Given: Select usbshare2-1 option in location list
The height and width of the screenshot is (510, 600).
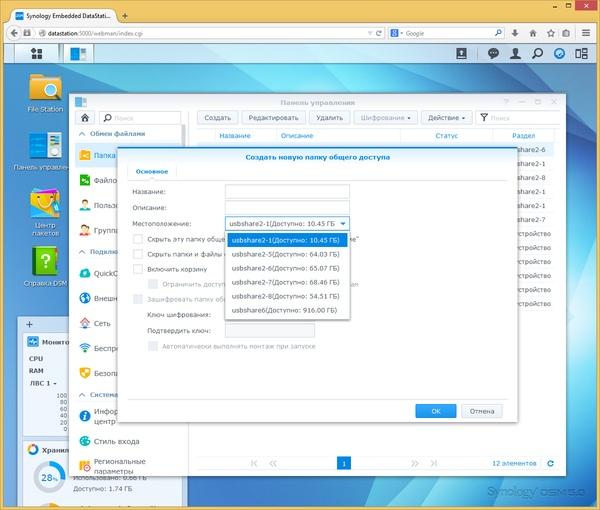Looking at the screenshot, I should 287,240.
